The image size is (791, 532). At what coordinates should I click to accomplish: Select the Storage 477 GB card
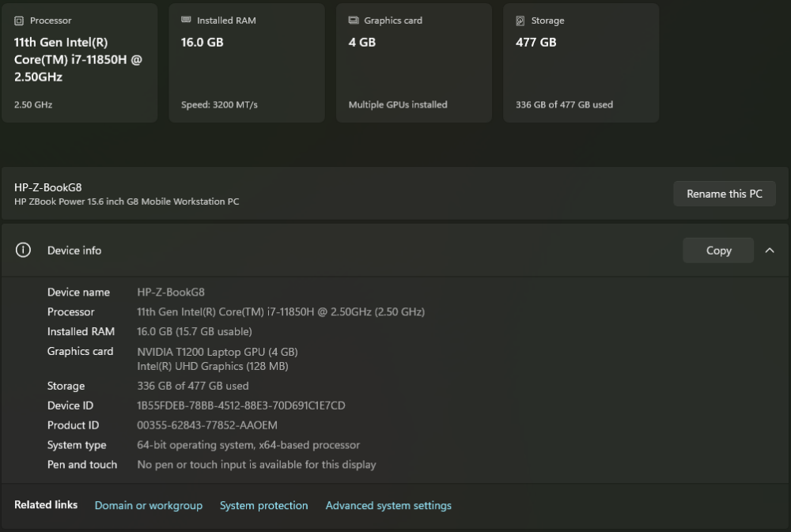coord(581,63)
